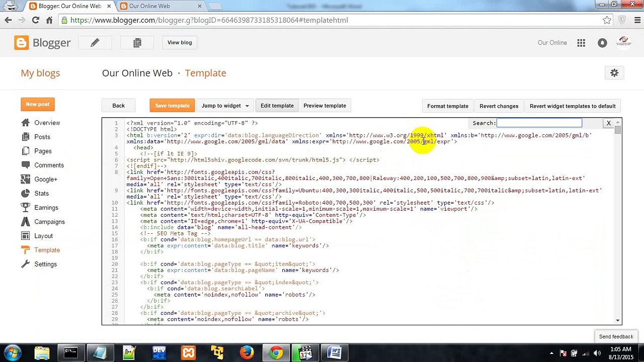The height and width of the screenshot is (362, 644).
Task: Click Format template
Action: pyautogui.click(x=448, y=106)
